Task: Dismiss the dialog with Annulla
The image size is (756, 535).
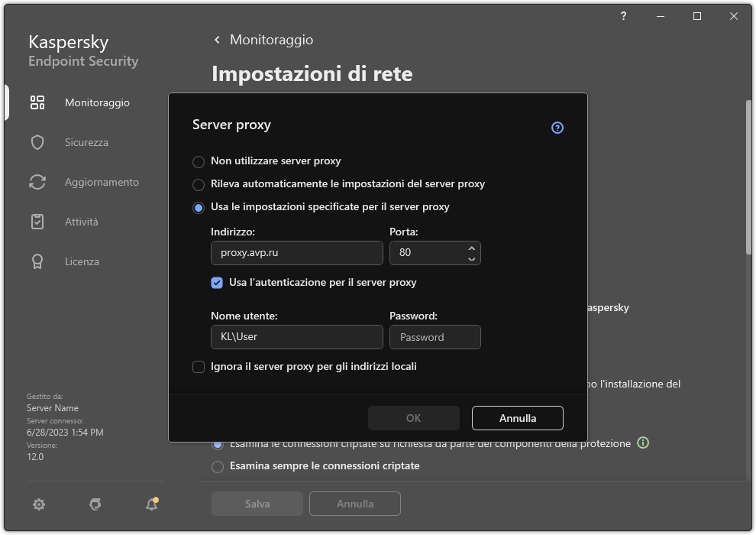Action: pyautogui.click(x=517, y=418)
